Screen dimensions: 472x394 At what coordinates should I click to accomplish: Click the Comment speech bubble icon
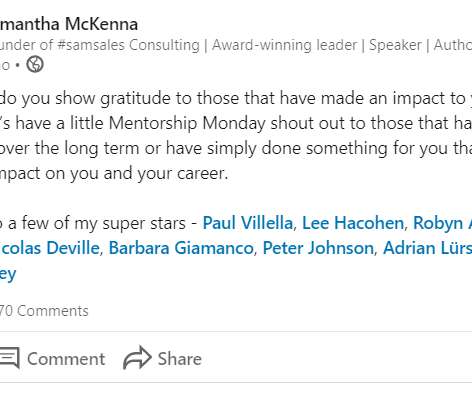pos(9,358)
